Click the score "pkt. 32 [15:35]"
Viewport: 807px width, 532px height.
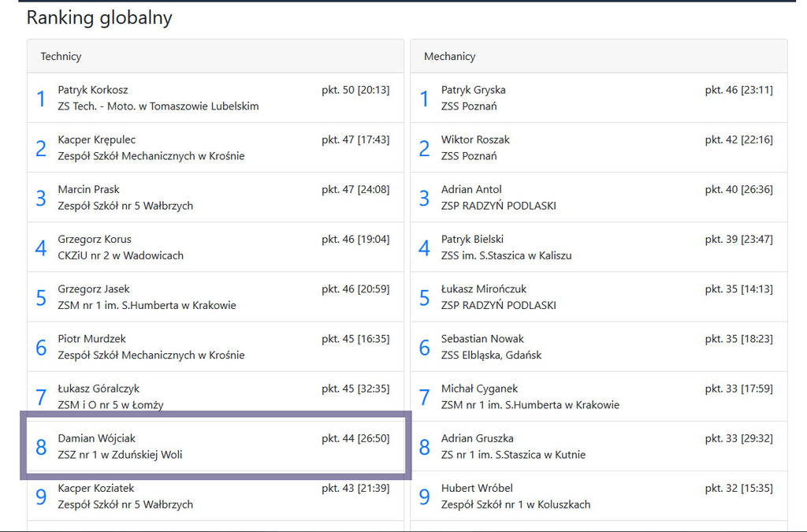coord(739,489)
